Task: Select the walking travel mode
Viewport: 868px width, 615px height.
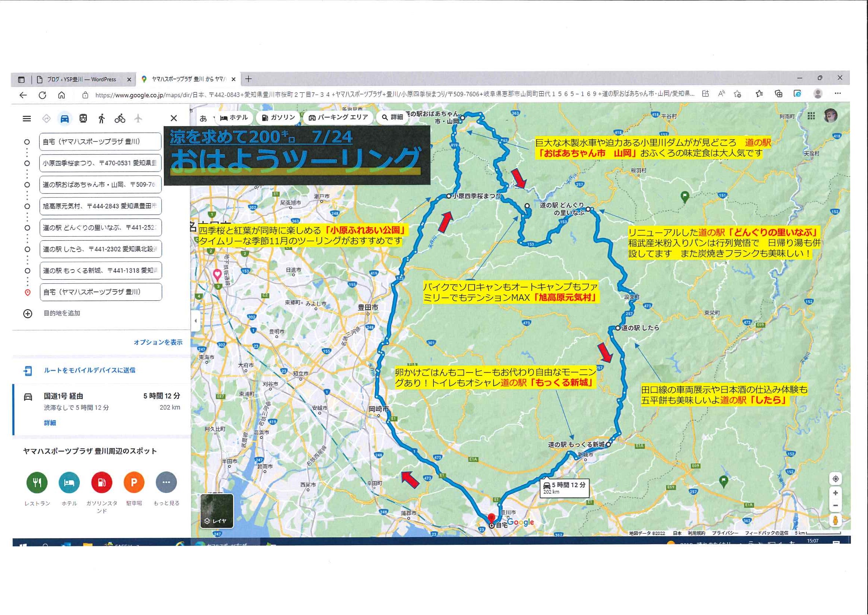Action: click(x=101, y=118)
